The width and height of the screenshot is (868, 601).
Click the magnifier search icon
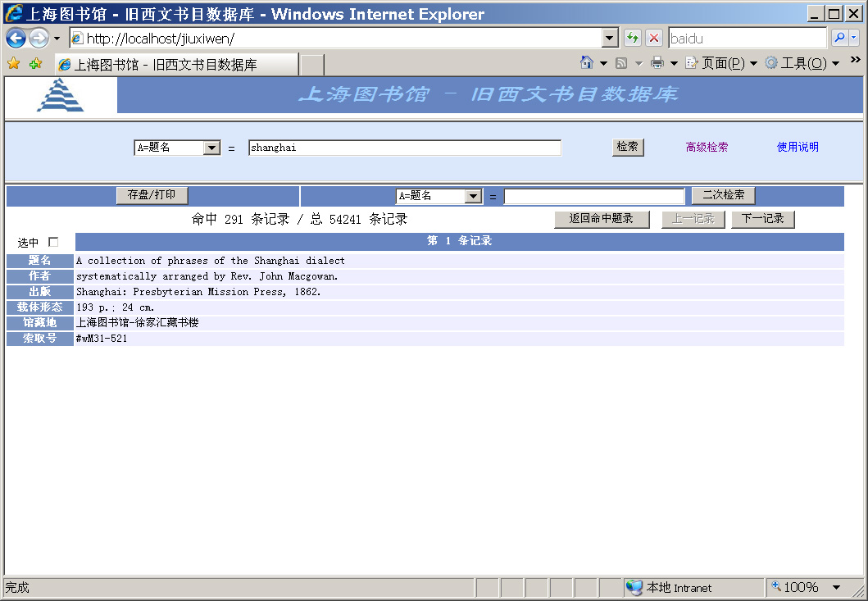[x=839, y=38]
